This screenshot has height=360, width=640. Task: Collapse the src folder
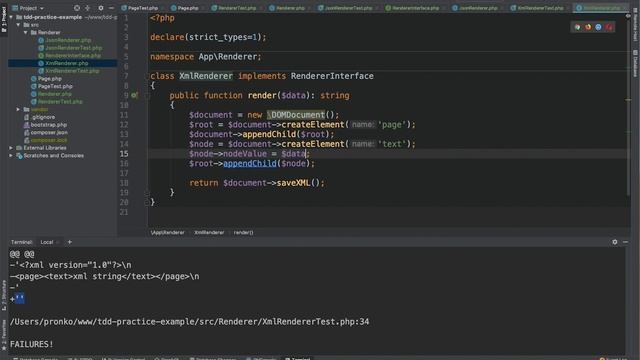[x=18, y=25]
